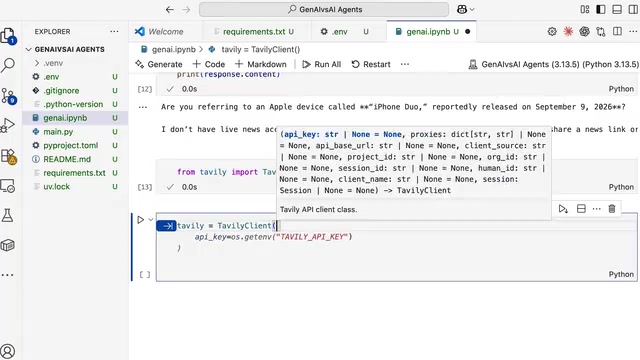The image size is (640, 360).
Task: Execute cell and below icon
Action: point(563,209)
